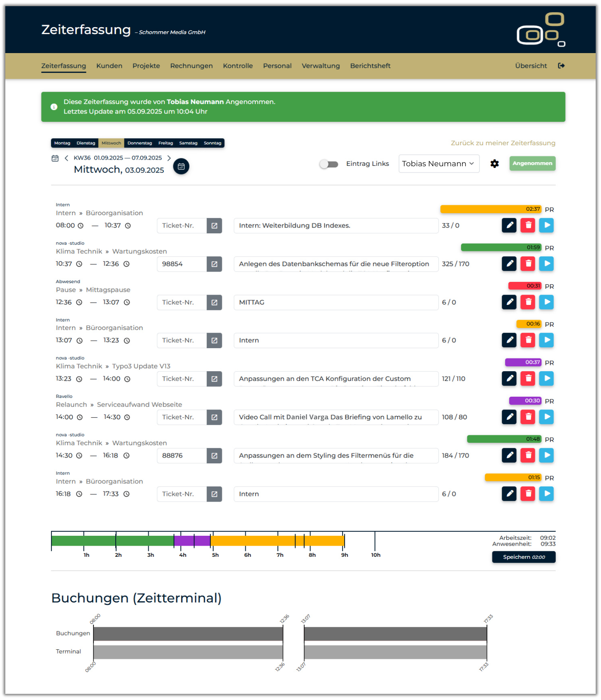
Task: Click the logout icon in navigation bar
Action: click(561, 66)
